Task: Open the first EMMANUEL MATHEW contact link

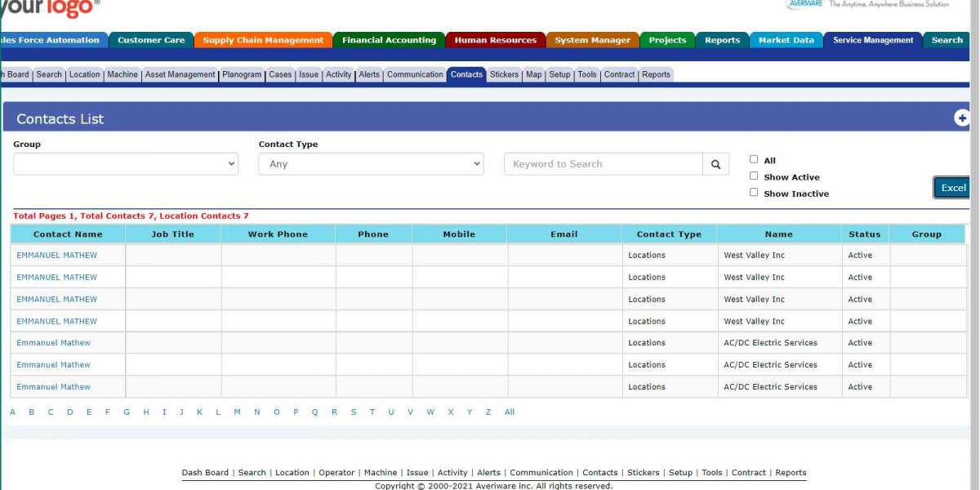Action: point(56,256)
